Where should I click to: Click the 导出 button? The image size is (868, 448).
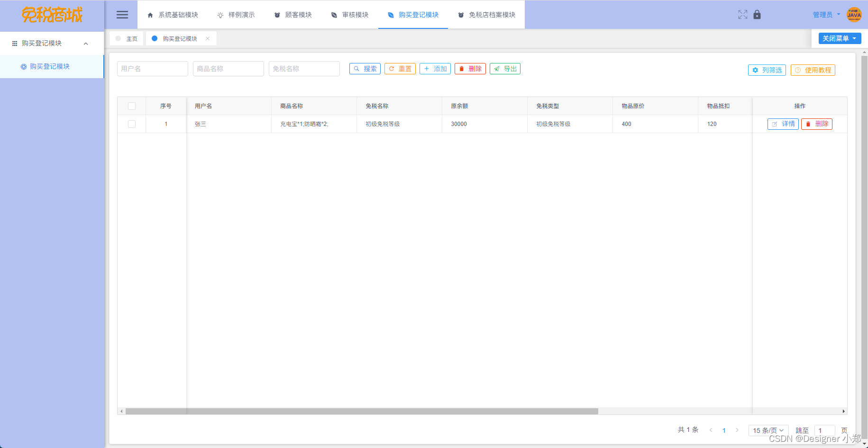(505, 69)
